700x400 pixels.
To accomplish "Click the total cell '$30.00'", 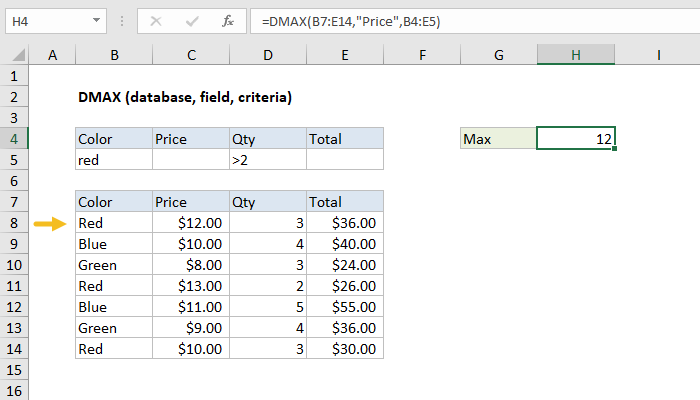I will 345,349.
